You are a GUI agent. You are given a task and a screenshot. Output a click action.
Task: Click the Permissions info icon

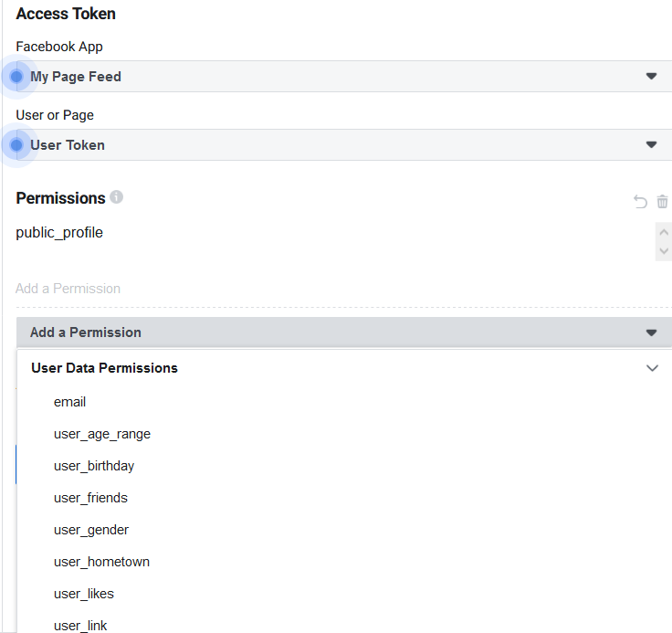pos(117,197)
